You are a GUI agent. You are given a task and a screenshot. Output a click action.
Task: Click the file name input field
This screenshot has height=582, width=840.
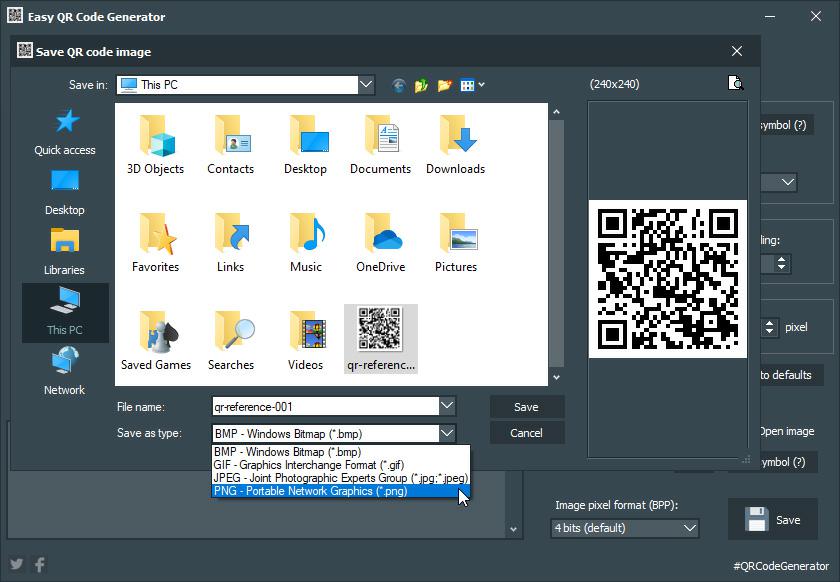point(326,406)
